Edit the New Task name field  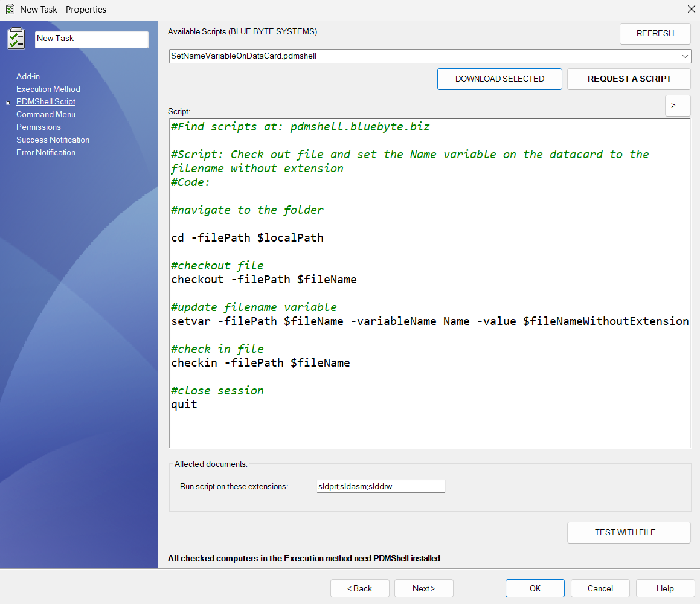tap(91, 39)
